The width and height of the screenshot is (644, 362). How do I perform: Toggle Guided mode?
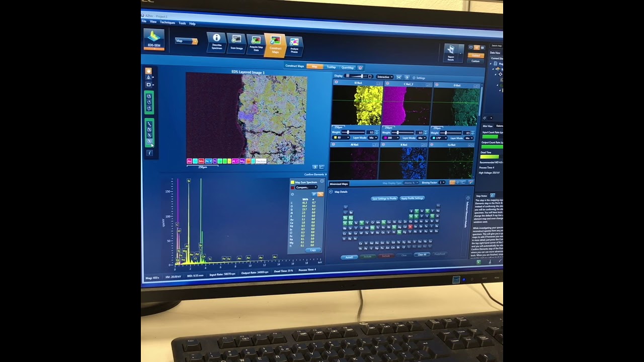coord(475,55)
